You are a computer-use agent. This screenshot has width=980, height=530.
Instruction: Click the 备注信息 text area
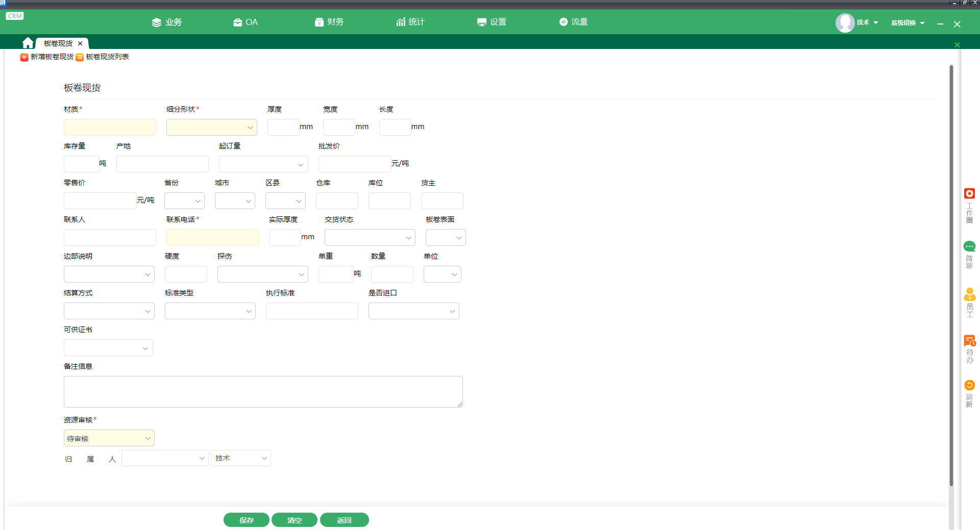tap(263, 391)
